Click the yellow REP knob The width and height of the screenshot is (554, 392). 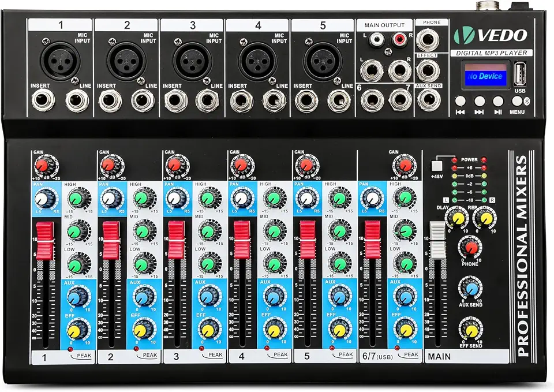486,219
